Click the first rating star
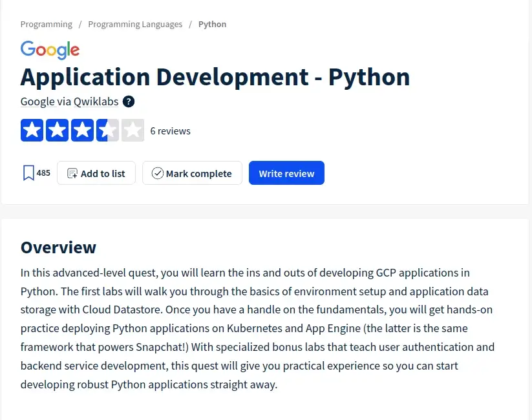 pyautogui.click(x=32, y=131)
